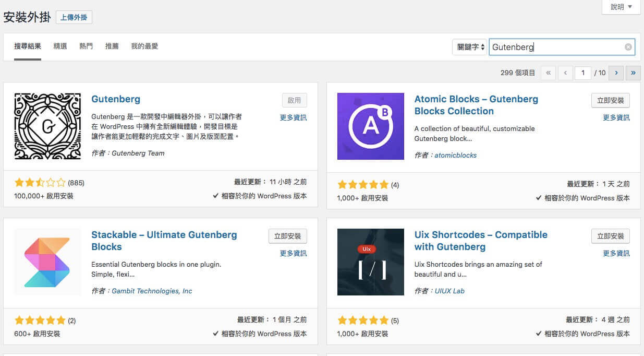Click the 上傳外掛 button
Viewport: 644px width, 356px height.
tap(74, 17)
